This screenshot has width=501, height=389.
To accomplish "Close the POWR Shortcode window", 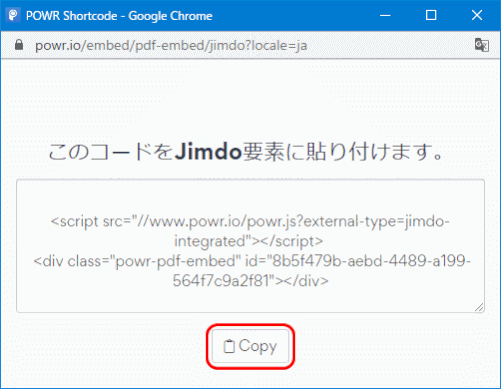I will tap(477, 15).
